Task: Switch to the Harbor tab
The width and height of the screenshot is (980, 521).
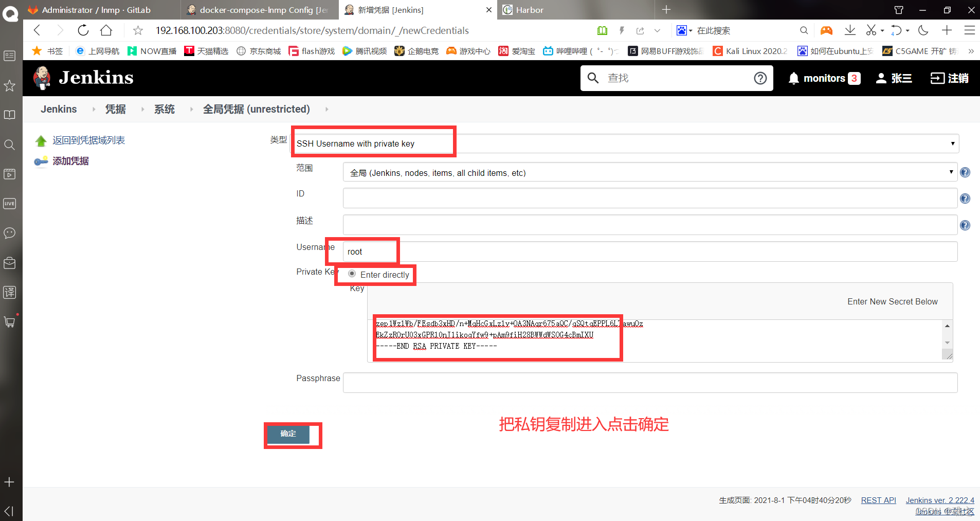Action: coord(576,10)
